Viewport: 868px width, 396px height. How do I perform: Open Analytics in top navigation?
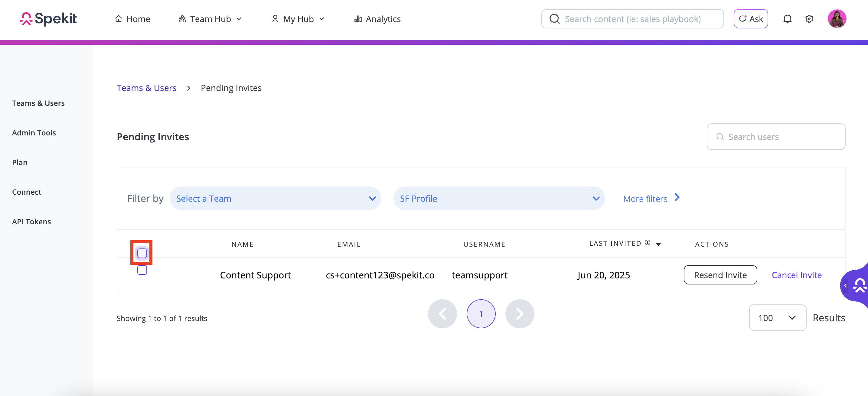tap(377, 19)
